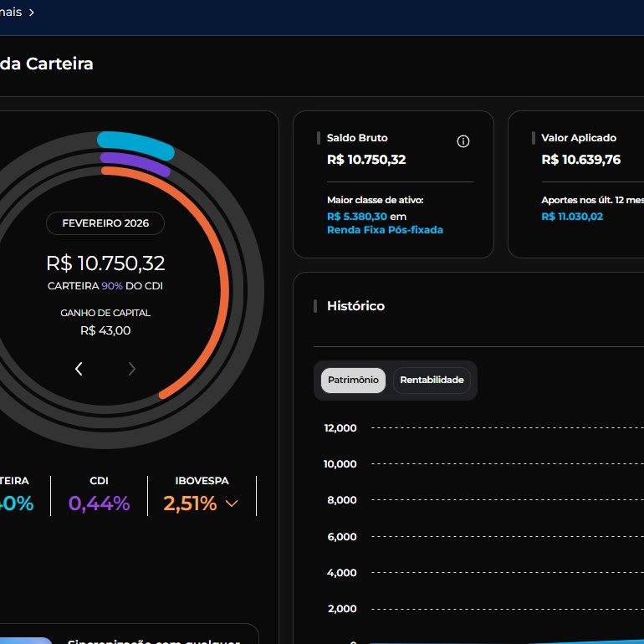Select the Patrimônio tab

point(353,380)
